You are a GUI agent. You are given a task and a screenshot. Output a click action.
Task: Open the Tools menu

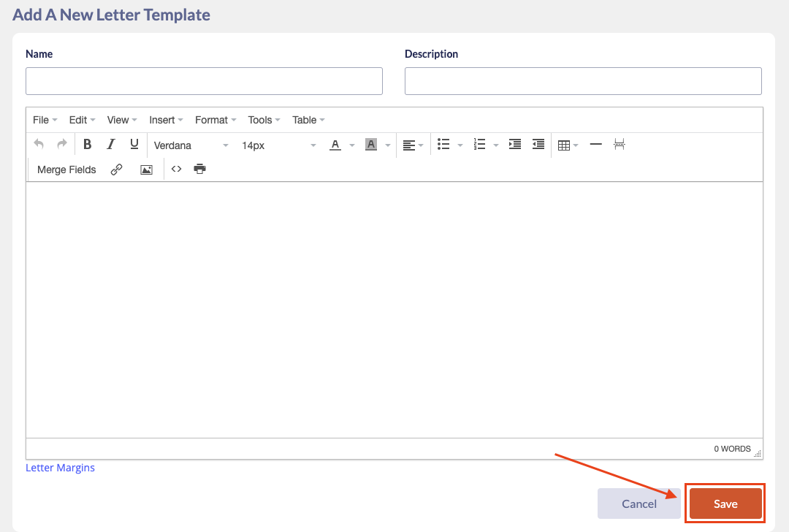264,120
